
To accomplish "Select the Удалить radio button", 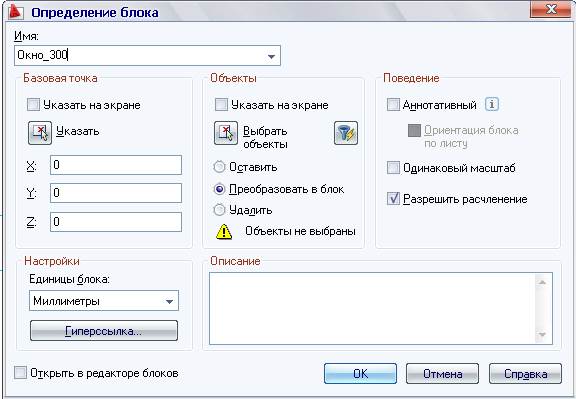I will coord(219,210).
